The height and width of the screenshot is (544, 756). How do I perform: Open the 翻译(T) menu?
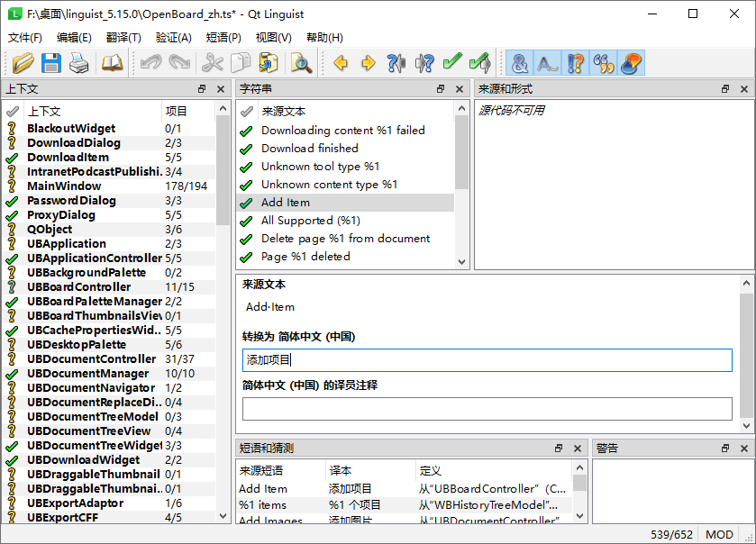pyautogui.click(x=123, y=38)
